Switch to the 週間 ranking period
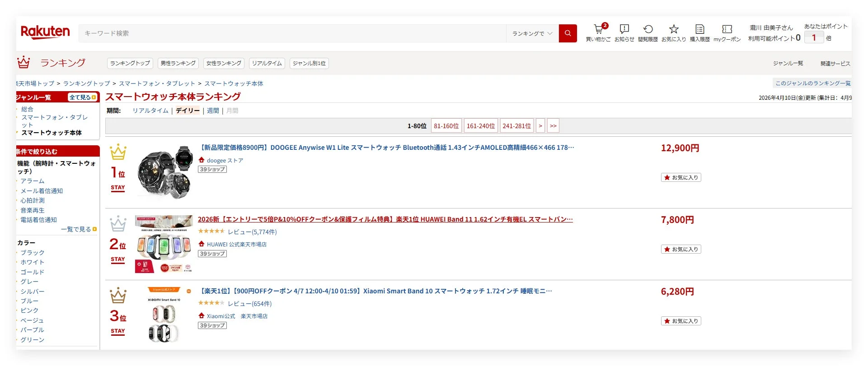The height and width of the screenshot is (366, 868). [213, 111]
